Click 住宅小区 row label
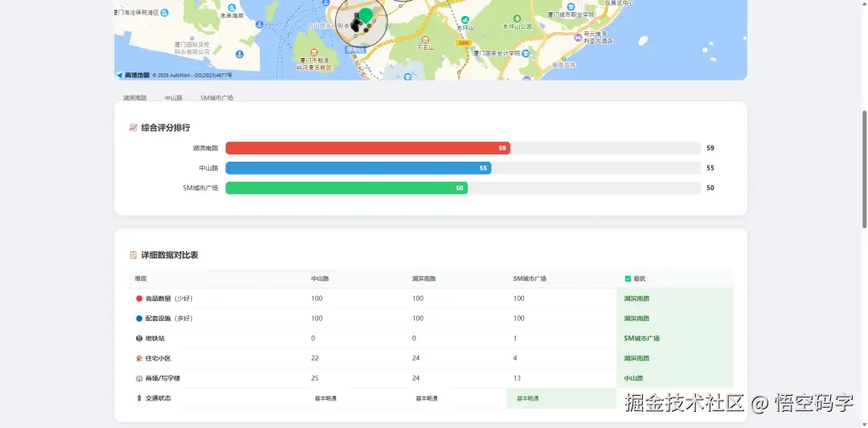 click(x=158, y=358)
